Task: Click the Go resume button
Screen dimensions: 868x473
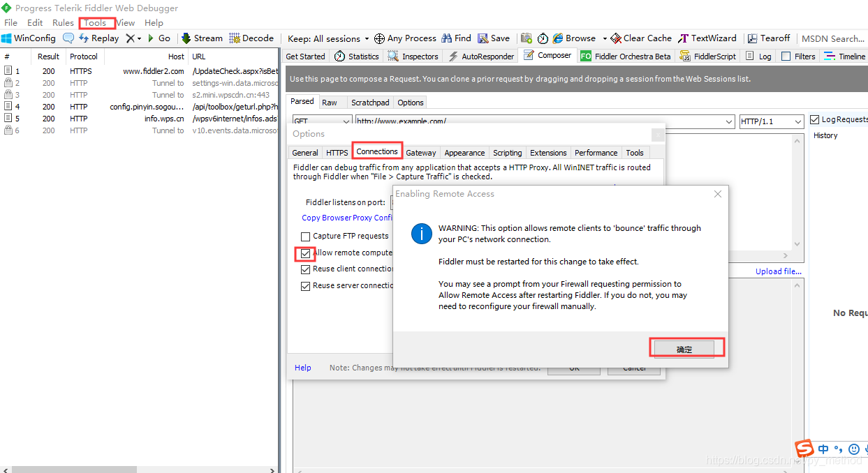Action: tap(159, 38)
